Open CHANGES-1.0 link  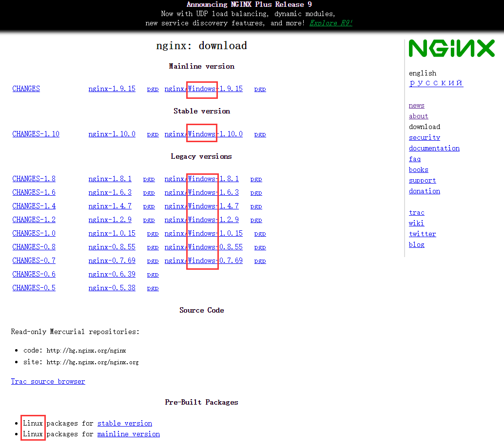(34, 233)
